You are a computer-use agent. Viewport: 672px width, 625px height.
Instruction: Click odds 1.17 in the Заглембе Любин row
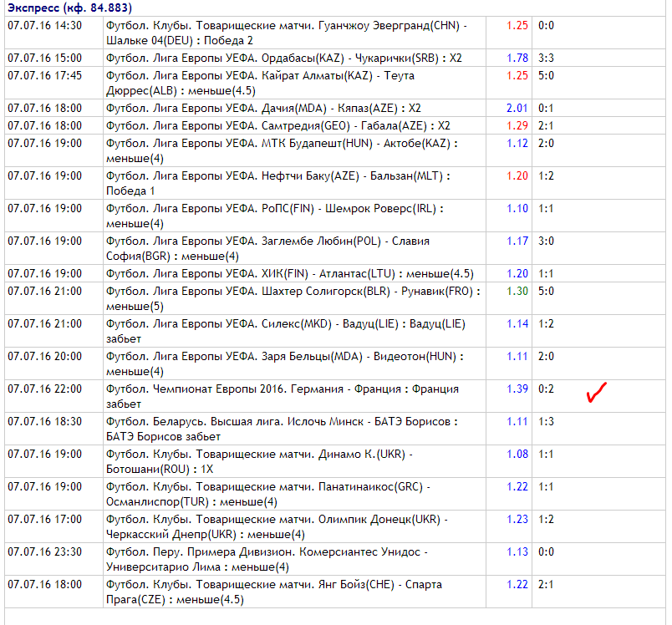[x=517, y=241]
